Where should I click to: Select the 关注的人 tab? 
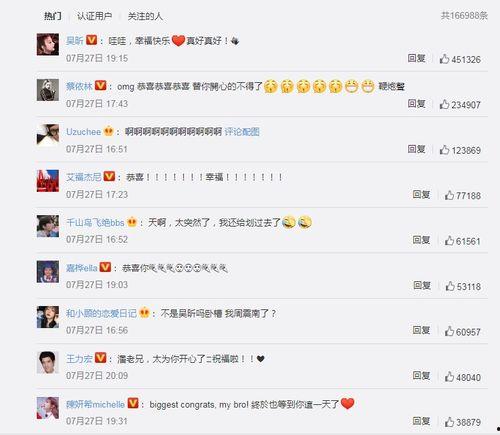pyautogui.click(x=145, y=16)
